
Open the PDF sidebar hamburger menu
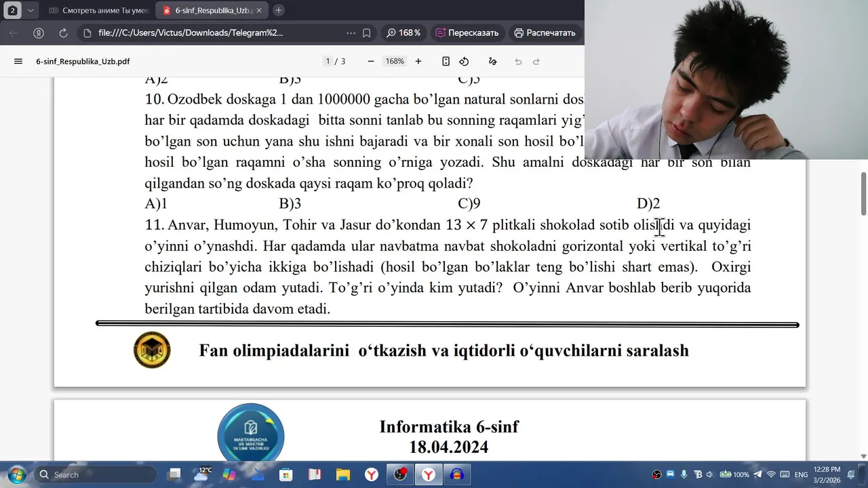[x=18, y=61]
